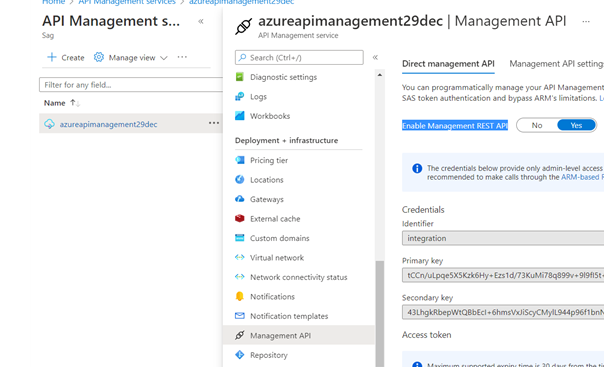Open the Logs icon in sidebar
This screenshot has height=367, width=604.
coord(240,96)
